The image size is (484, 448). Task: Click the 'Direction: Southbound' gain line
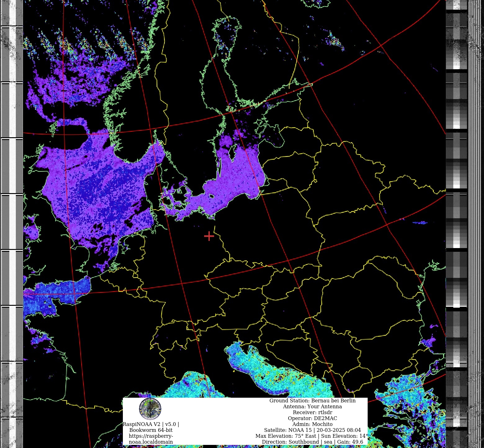point(312,442)
